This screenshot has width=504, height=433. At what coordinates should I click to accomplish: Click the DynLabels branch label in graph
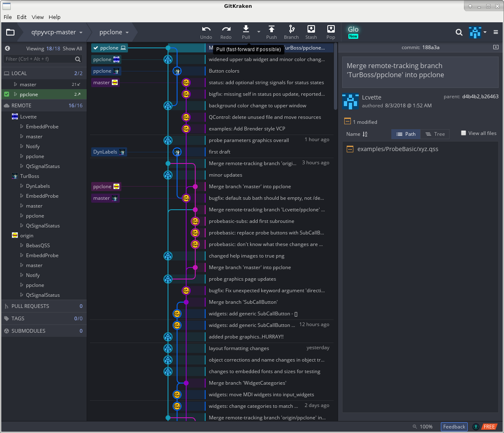coord(109,152)
